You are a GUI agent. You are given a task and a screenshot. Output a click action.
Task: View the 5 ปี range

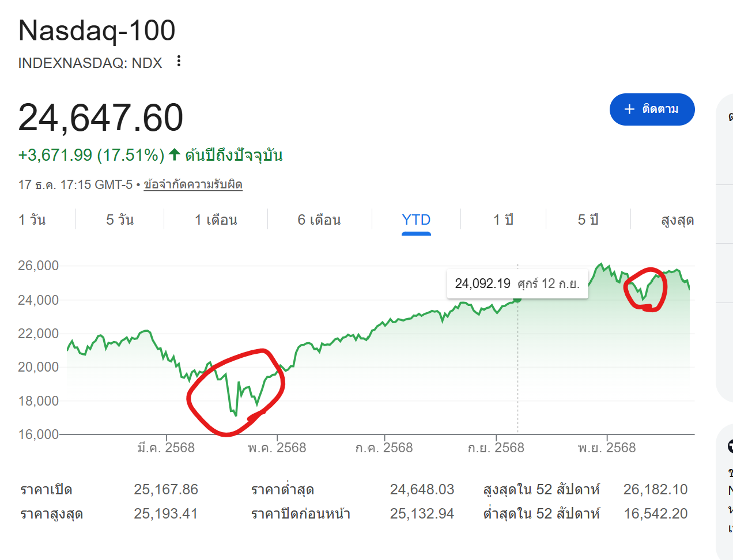tap(588, 220)
